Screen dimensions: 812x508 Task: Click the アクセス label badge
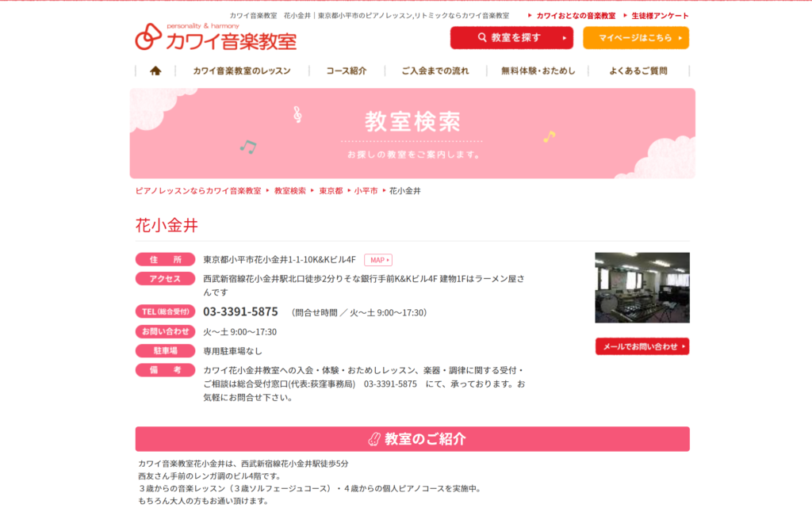165,278
